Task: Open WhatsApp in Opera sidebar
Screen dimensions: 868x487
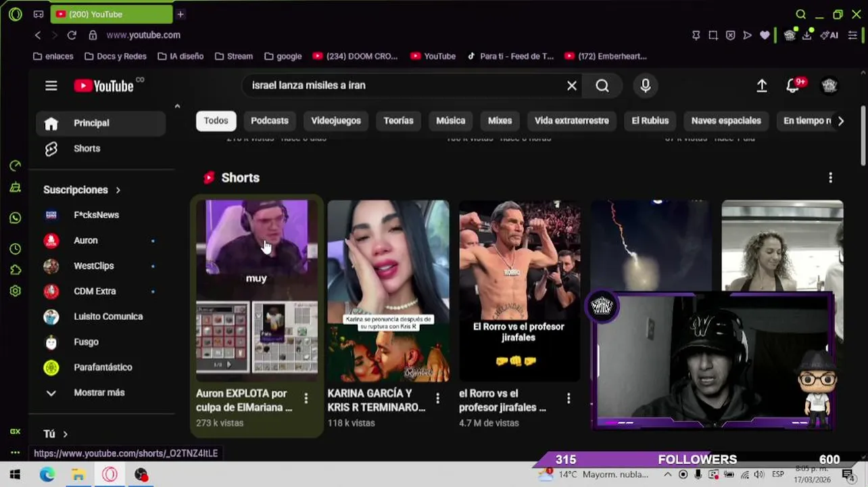Action: point(15,218)
